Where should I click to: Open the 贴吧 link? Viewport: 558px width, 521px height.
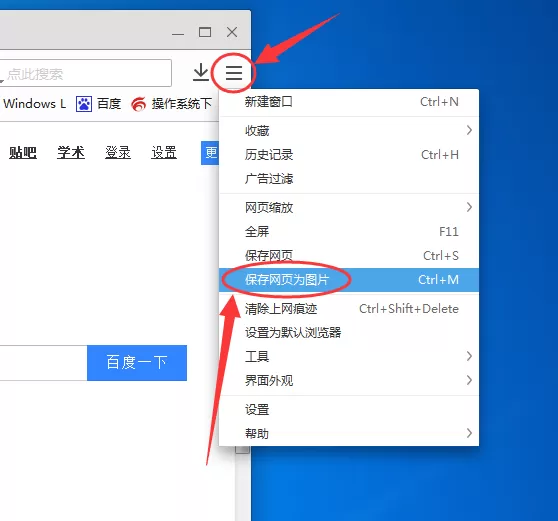23,153
